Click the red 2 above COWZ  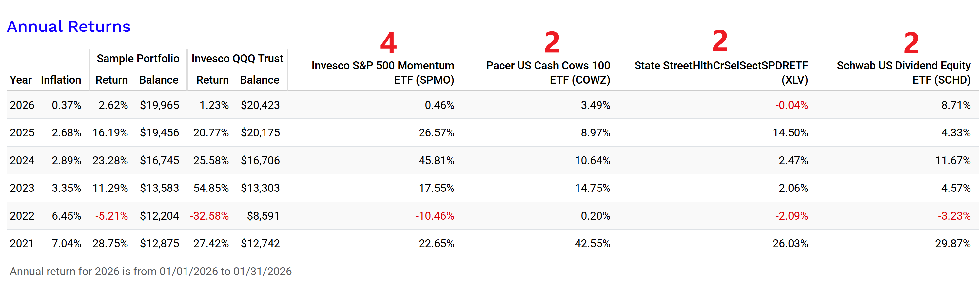[552, 42]
